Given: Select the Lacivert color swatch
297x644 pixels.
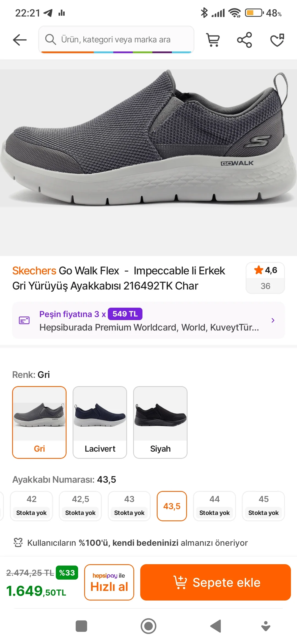Looking at the screenshot, I should pos(100,422).
